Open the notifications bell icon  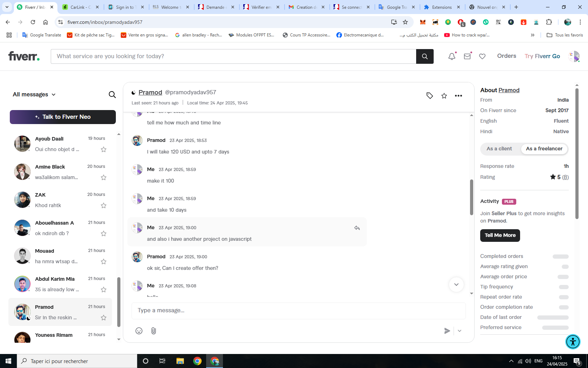coord(451,56)
